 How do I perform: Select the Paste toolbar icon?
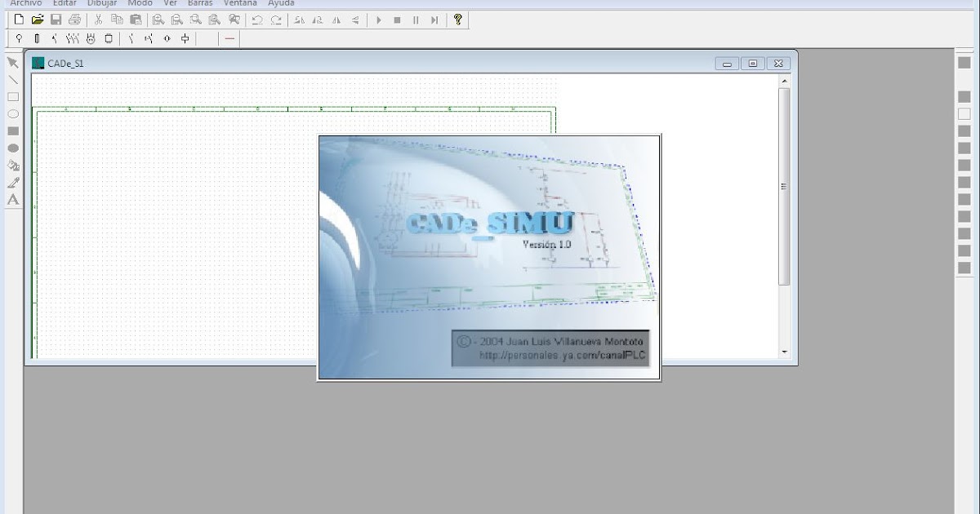pos(136,20)
